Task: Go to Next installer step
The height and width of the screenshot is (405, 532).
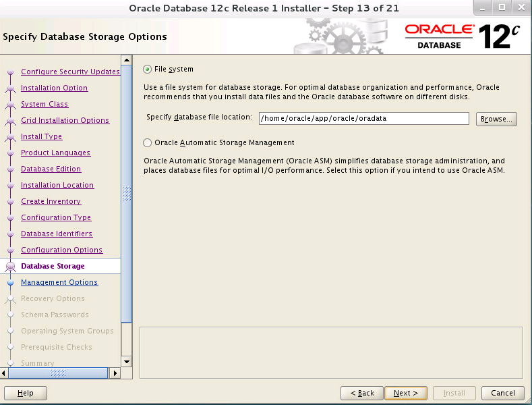Action: tap(406, 393)
